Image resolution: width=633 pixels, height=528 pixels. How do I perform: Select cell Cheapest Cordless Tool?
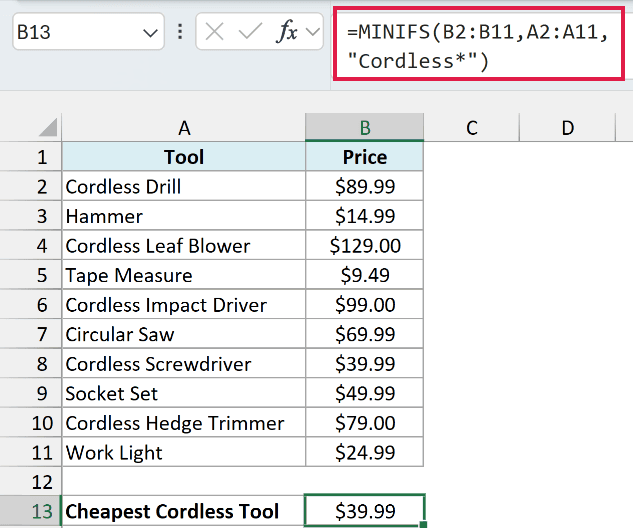[x=184, y=511]
